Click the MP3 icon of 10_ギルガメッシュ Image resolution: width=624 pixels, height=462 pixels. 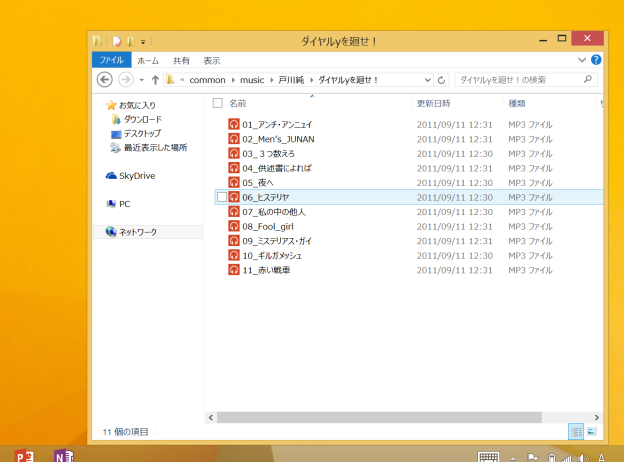[234, 255]
